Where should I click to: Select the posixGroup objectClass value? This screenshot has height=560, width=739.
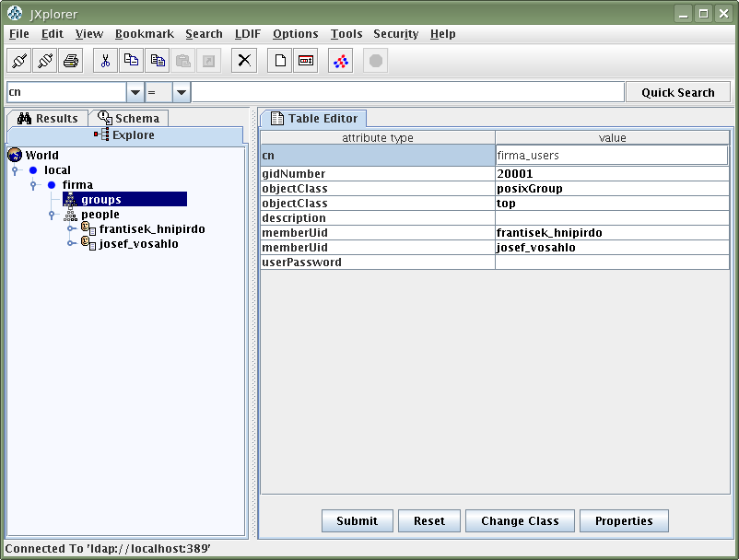click(612, 189)
